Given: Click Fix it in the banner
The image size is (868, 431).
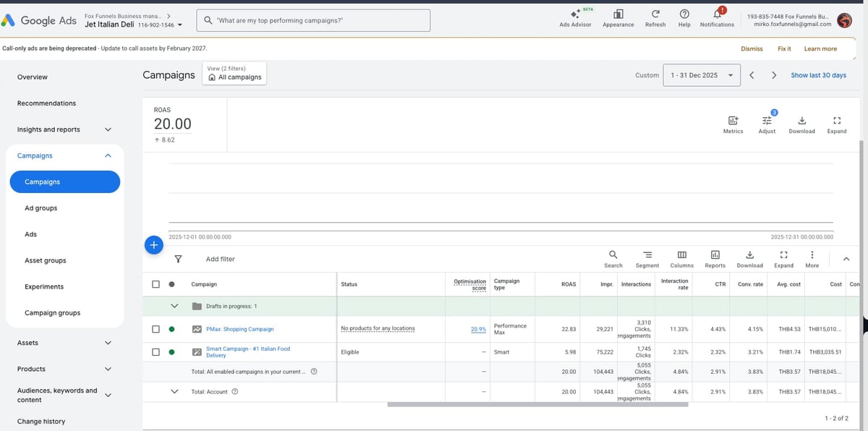Looking at the screenshot, I should click(784, 48).
